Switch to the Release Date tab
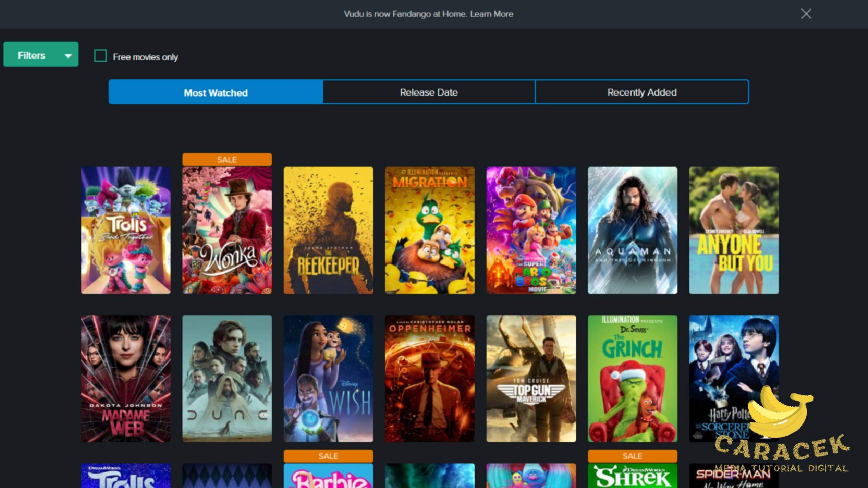 point(429,92)
